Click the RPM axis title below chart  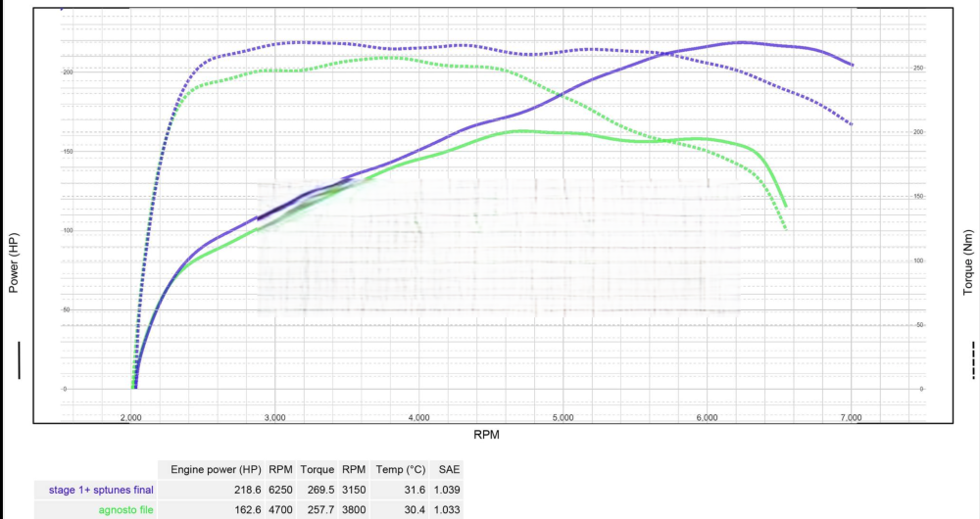tap(491, 432)
